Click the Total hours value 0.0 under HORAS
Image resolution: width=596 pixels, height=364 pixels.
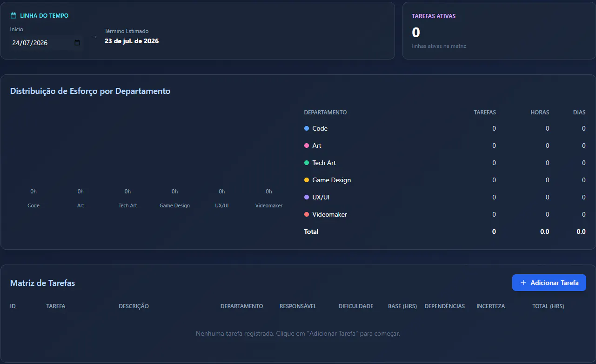pyautogui.click(x=545, y=232)
